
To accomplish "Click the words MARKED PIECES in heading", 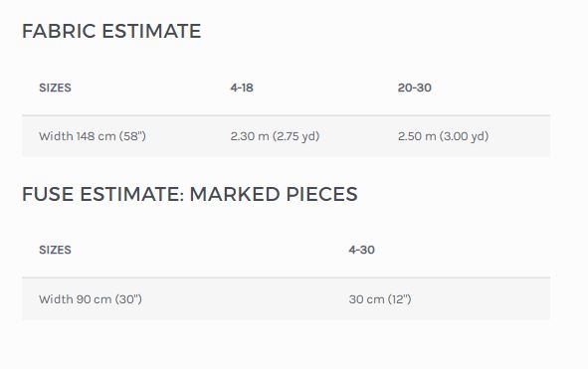I will click(274, 194).
